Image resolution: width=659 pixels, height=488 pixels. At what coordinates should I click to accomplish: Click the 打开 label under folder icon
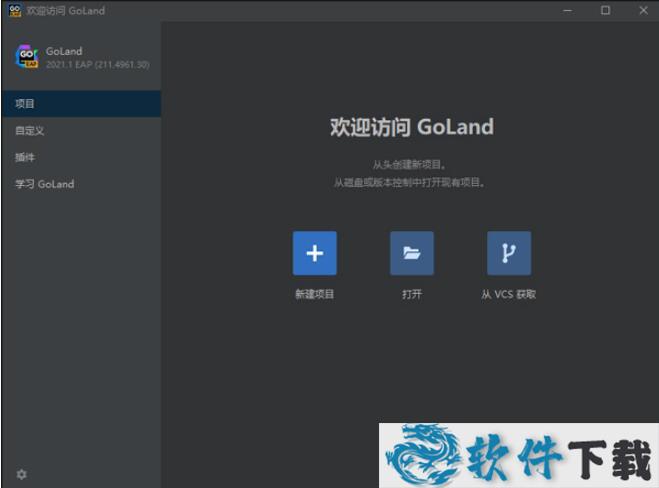(x=411, y=294)
